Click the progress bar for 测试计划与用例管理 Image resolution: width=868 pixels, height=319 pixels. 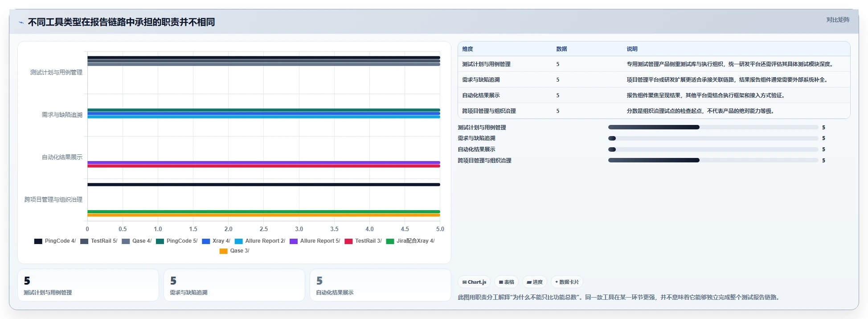pyautogui.click(x=713, y=127)
